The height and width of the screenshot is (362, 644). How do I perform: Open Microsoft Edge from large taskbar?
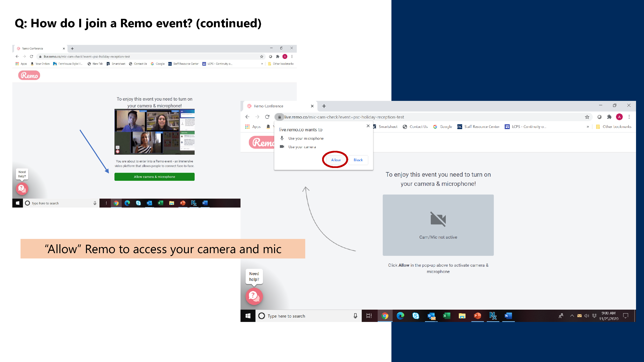click(x=400, y=316)
